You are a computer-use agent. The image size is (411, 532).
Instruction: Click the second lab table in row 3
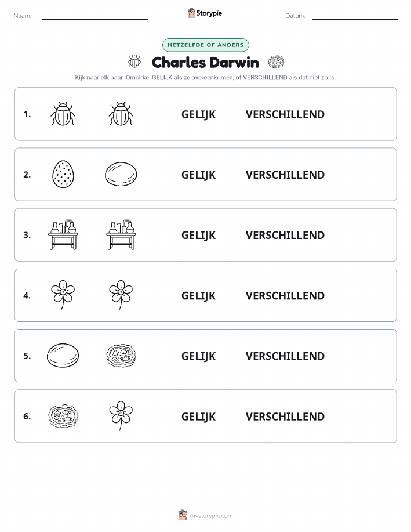(x=121, y=235)
